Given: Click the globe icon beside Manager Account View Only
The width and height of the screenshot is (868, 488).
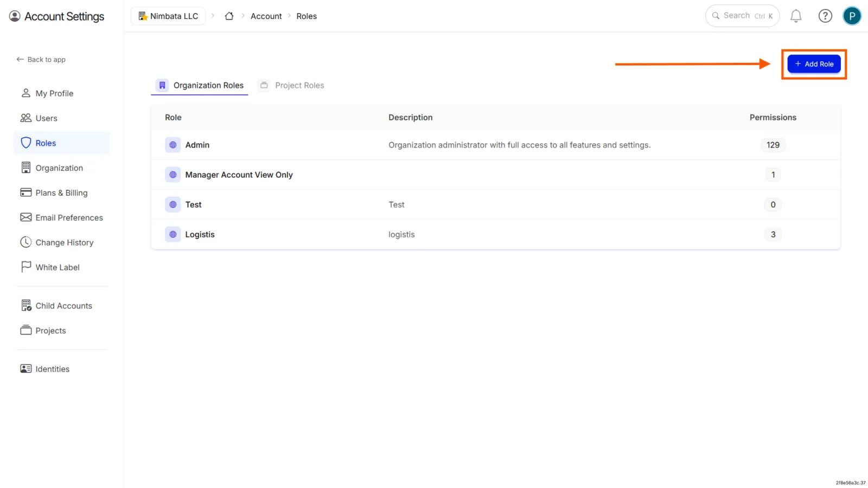Looking at the screenshot, I should coord(173,175).
